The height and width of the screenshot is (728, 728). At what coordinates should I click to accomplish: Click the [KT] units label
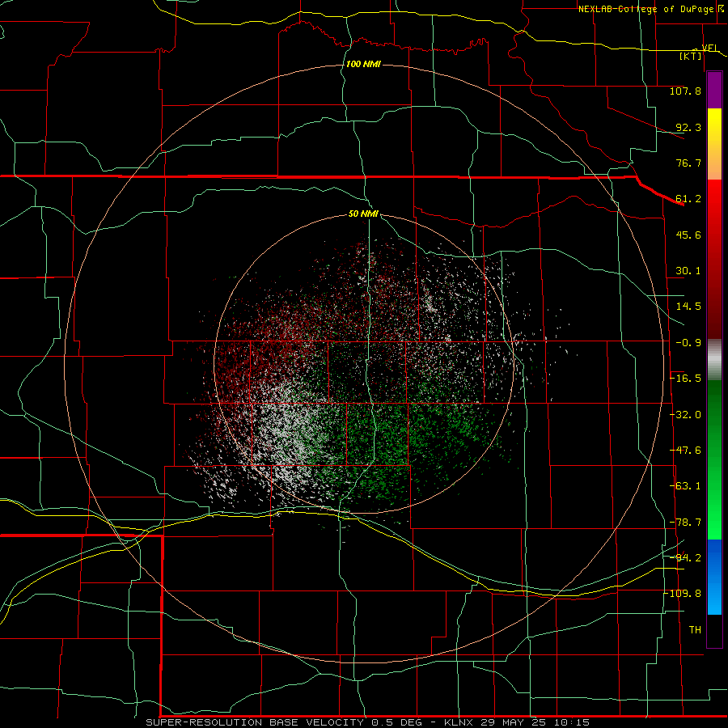(x=691, y=56)
